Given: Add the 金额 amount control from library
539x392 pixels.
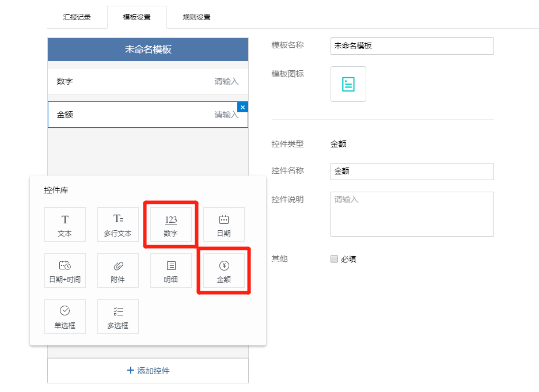Looking at the screenshot, I should (x=224, y=271).
